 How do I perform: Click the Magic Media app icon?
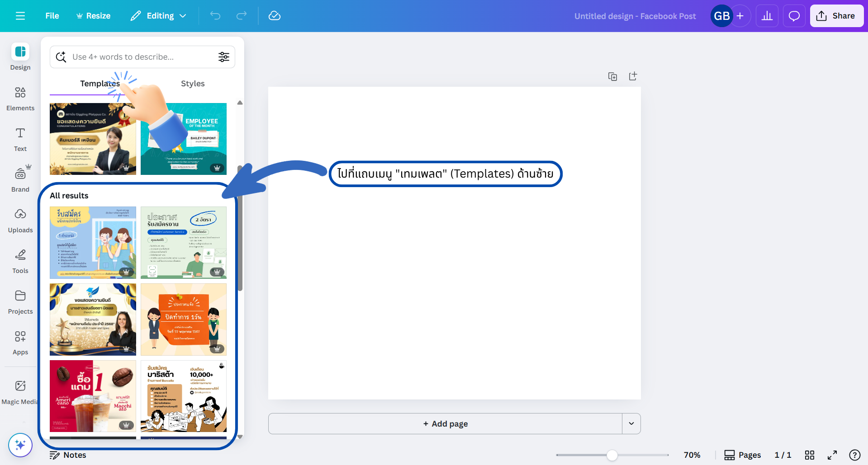pos(20,392)
